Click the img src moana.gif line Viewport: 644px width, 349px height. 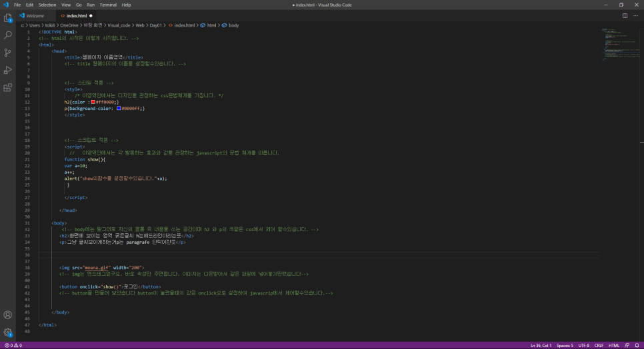[x=101, y=268]
